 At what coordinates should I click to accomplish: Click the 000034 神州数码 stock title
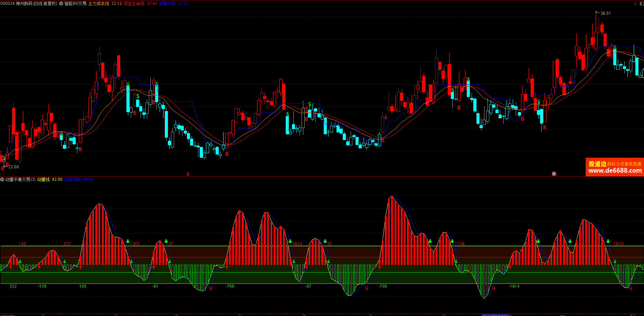(29, 3)
